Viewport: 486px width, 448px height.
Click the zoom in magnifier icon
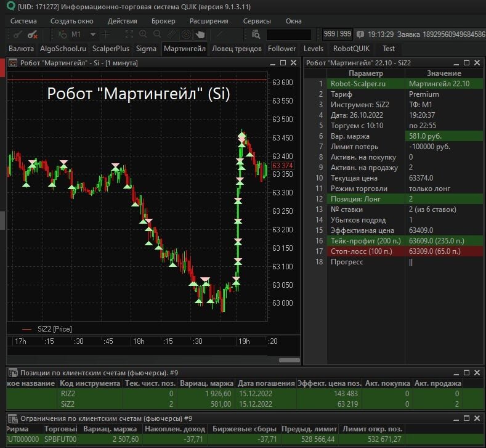tap(143, 35)
